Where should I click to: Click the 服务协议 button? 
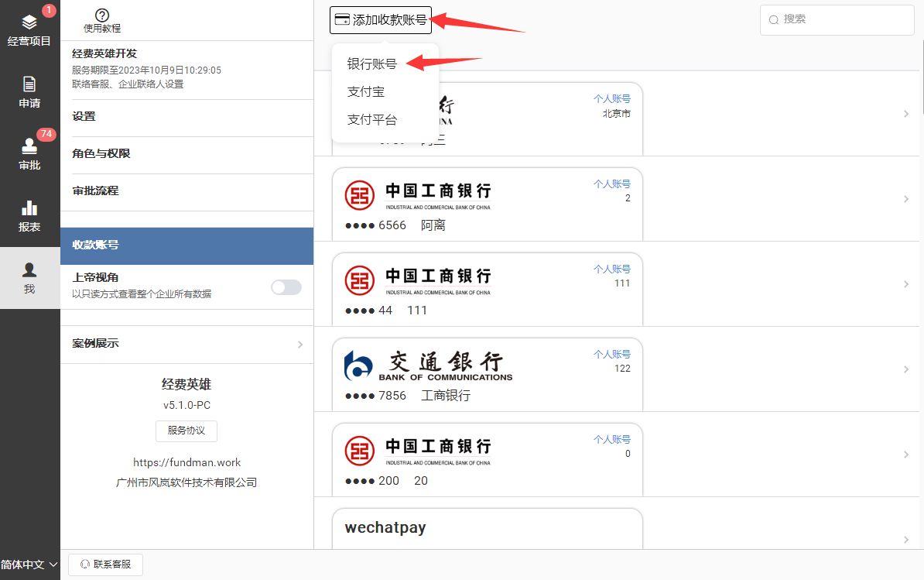(x=187, y=431)
